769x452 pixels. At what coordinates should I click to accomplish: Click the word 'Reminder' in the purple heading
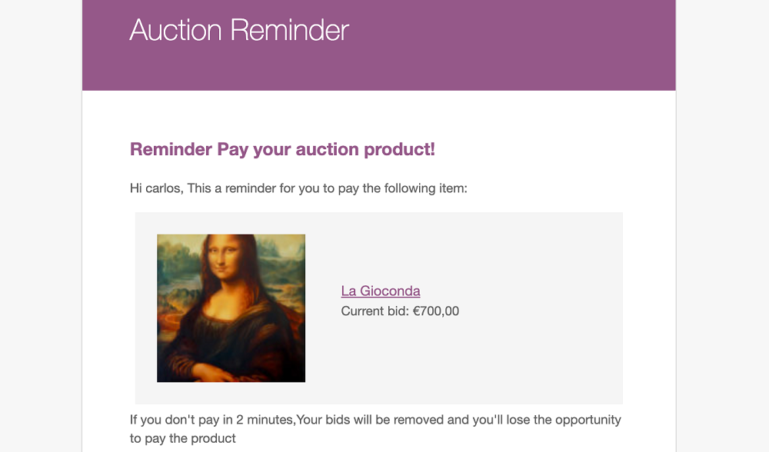click(171, 150)
